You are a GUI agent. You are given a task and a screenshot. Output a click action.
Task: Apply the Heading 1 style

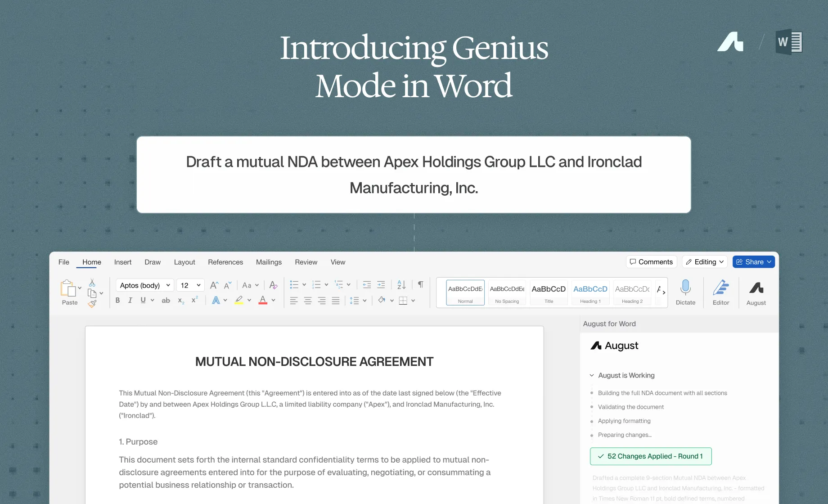pos(590,292)
